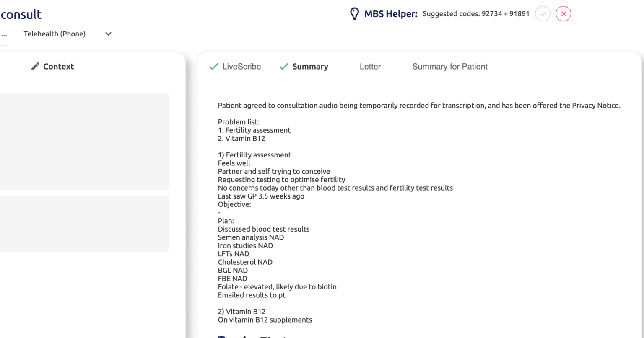
Task: Click the lower grey box in the Context panel
Action: 84,223
